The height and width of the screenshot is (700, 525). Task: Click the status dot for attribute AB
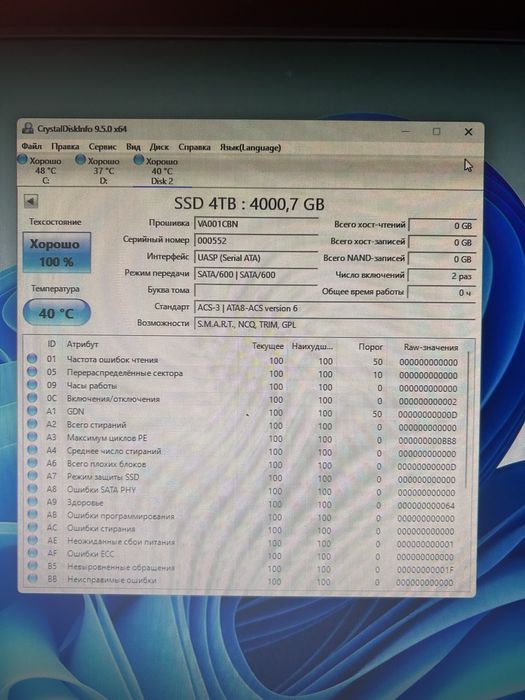coord(32,514)
